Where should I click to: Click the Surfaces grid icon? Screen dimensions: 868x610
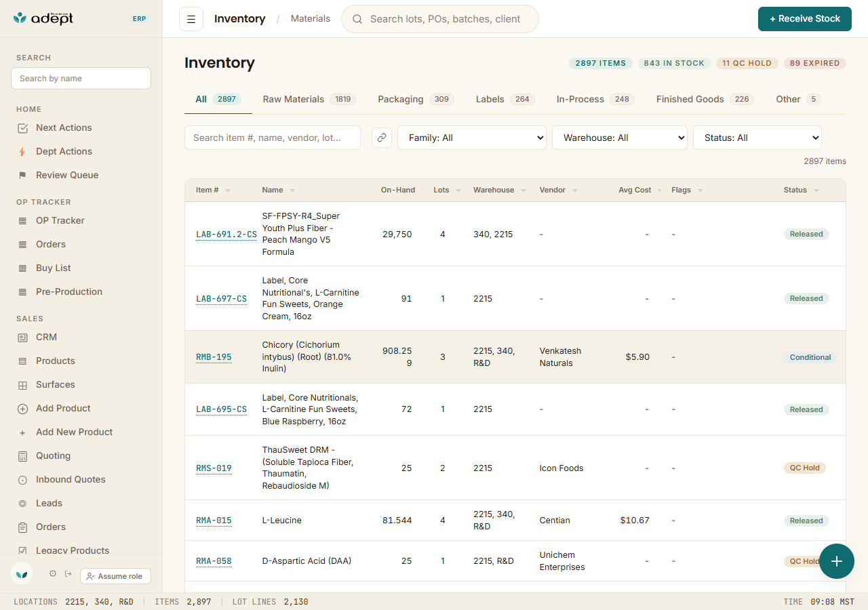pos(23,385)
